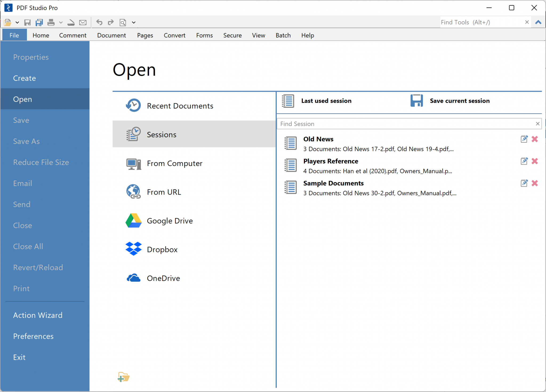
Task: Collapse the Find Tools toolbar
Action: (538, 22)
